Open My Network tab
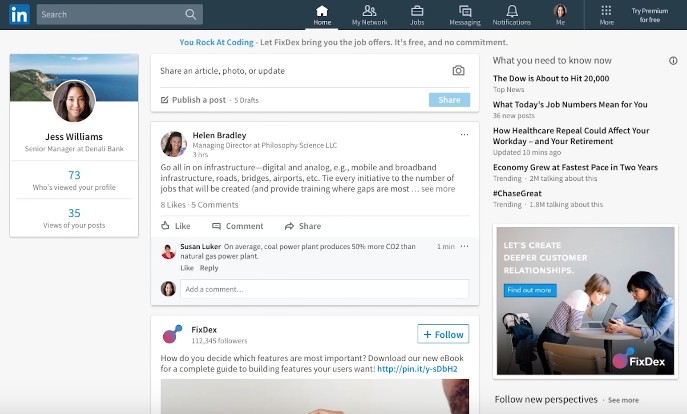The image size is (687, 414). pyautogui.click(x=369, y=15)
